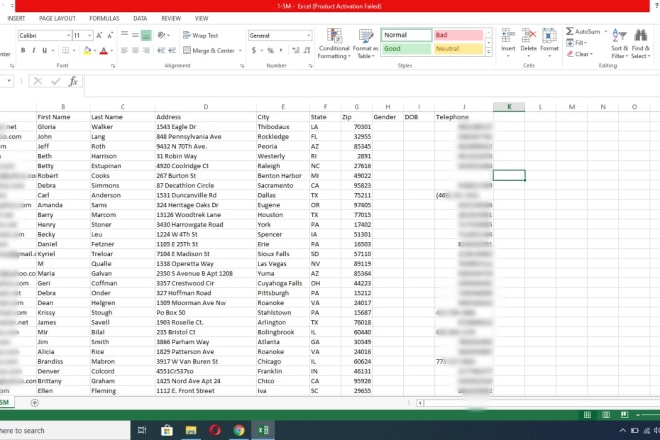Toggle italic text formatting
660x440 pixels.
pyautogui.click(x=35, y=50)
